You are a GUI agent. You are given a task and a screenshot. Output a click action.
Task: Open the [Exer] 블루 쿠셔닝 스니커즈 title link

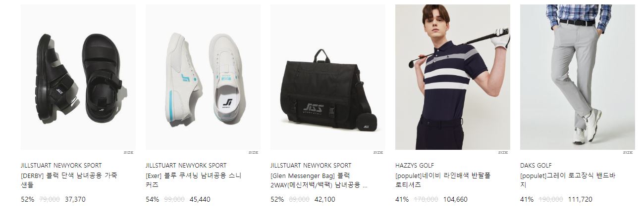(x=194, y=180)
